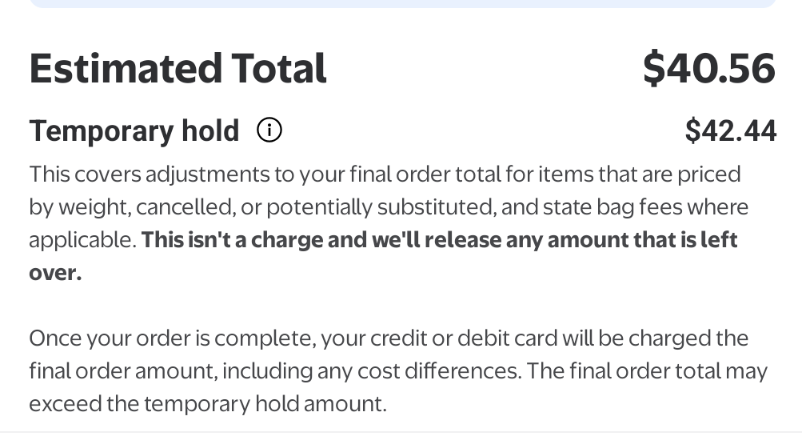Tap the light blue banner at top
This screenshot has height=445, width=802.
[x=401, y=4]
